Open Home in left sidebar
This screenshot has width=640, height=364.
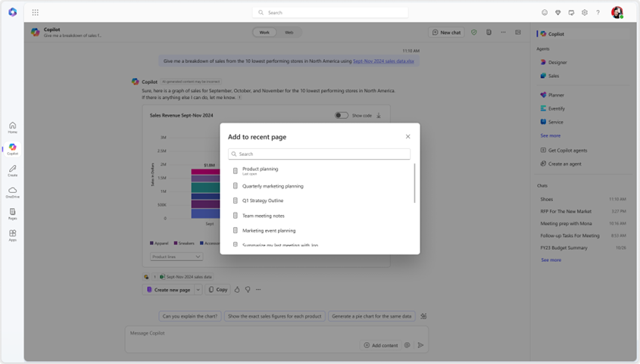click(x=13, y=128)
